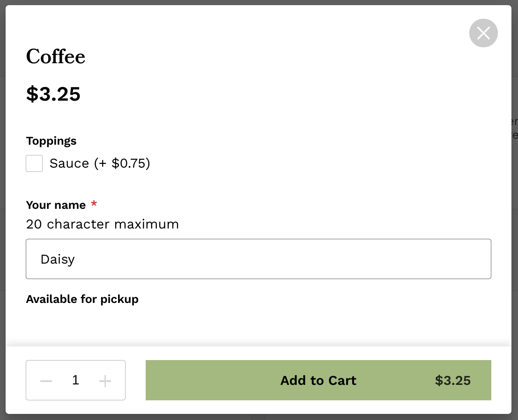Click the blank area below Available for pickup
Screen dimensions: 518x420
click(x=258, y=325)
